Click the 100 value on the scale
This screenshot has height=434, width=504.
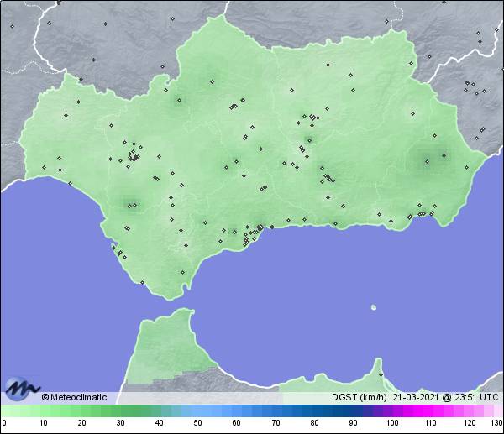(x=392, y=422)
